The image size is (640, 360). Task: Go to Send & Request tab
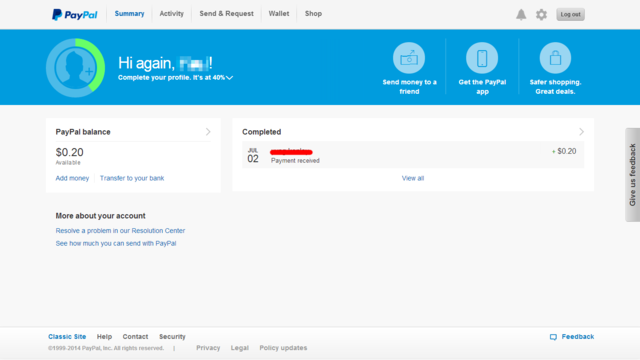point(227,14)
